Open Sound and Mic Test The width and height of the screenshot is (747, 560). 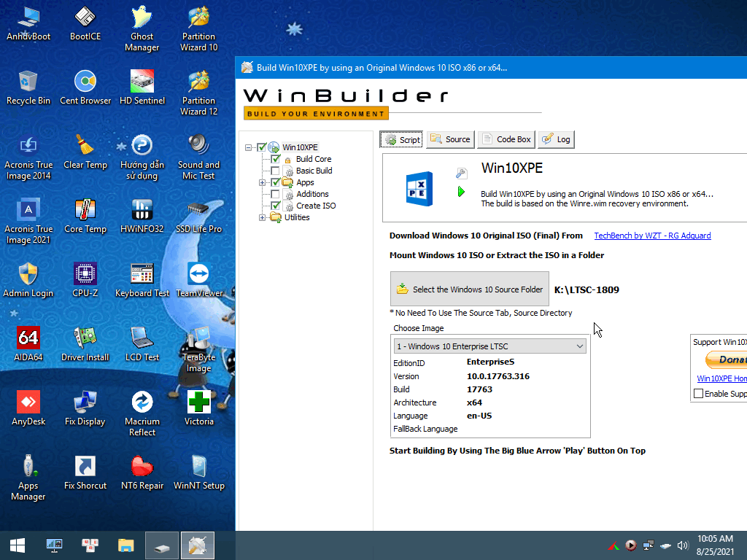[198, 157]
